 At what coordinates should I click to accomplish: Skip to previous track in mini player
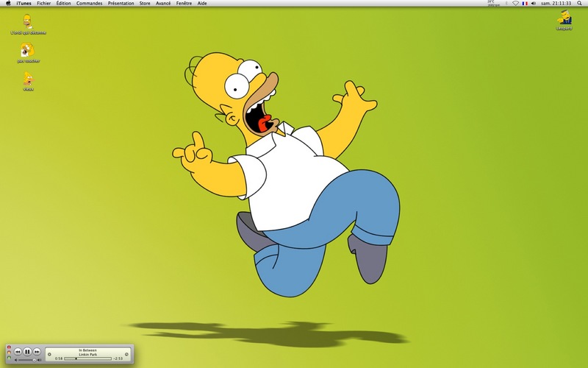point(18,352)
